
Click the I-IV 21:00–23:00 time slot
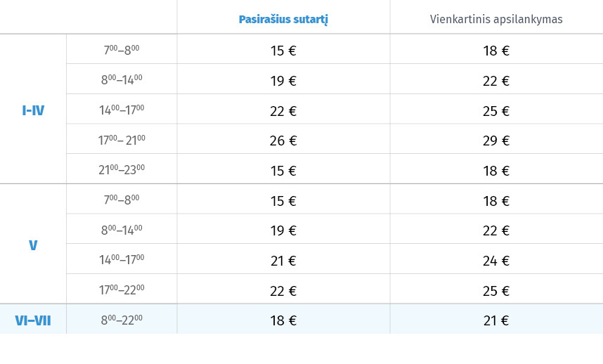(122, 169)
